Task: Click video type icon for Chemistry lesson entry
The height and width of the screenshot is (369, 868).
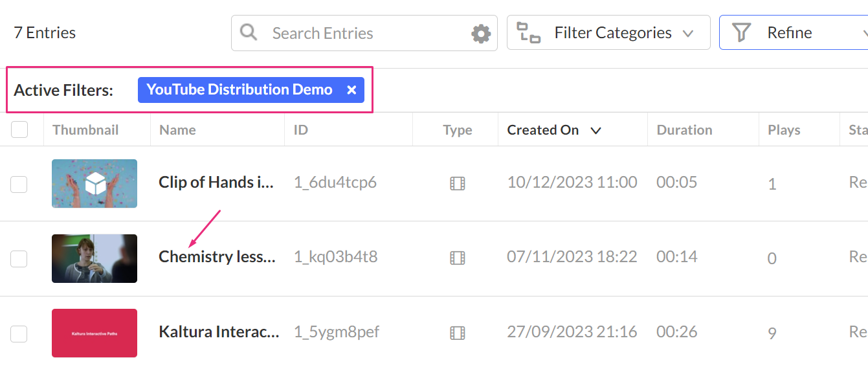Action: pyautogui.click(x=457, y=258)
